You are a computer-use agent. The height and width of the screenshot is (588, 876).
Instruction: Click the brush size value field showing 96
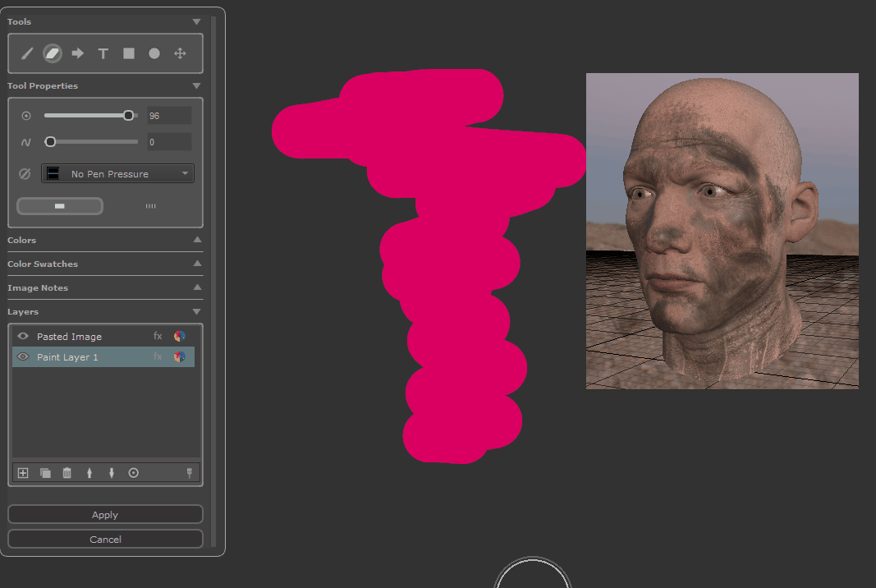[168, 116]
